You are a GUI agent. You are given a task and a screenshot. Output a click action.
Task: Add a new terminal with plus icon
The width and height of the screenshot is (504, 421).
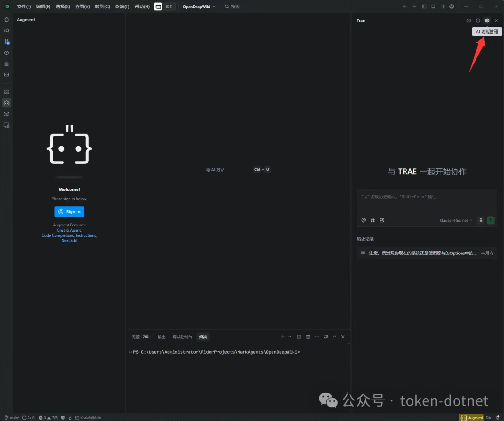(x=283, y=337)
